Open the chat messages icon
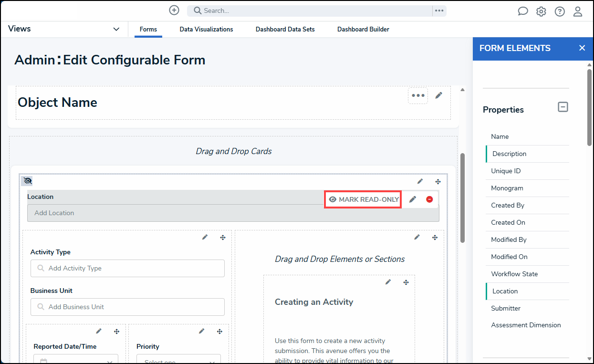The height and width of the screenshot is (364, 594). click(523, 11)
